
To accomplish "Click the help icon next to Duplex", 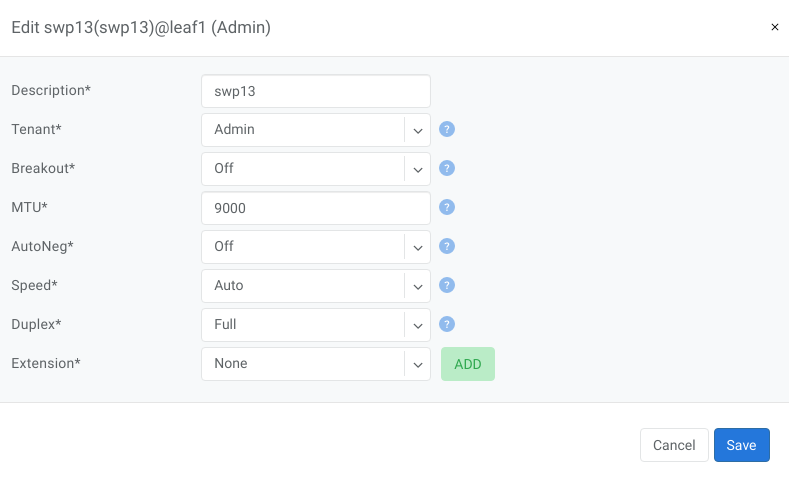I will [x=448, y=324].
